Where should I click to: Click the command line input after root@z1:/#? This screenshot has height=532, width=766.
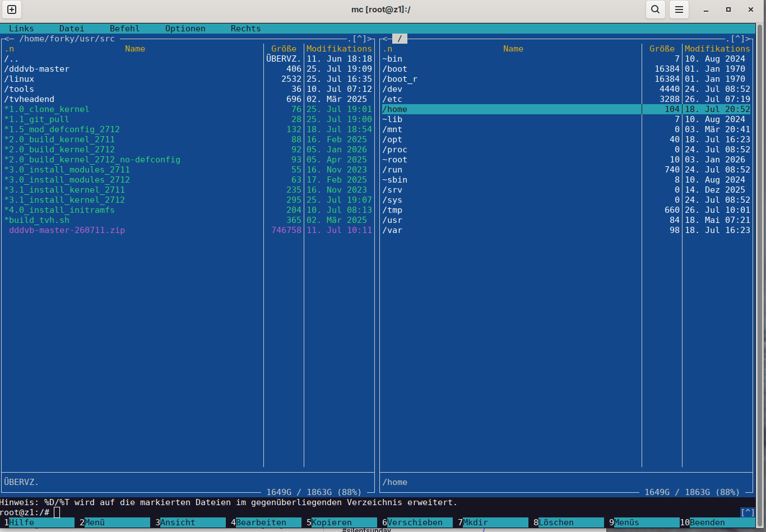pos(57,512)
